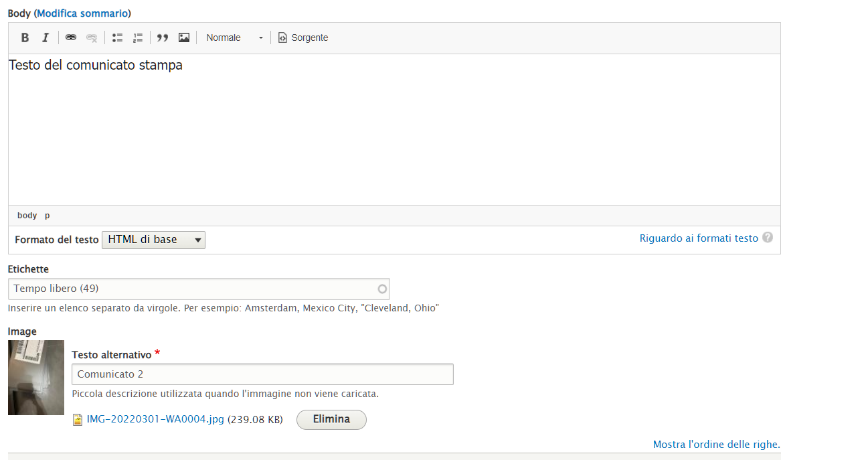
Task: Click the unlink icon in toolbar
Action: pos(92,37)
